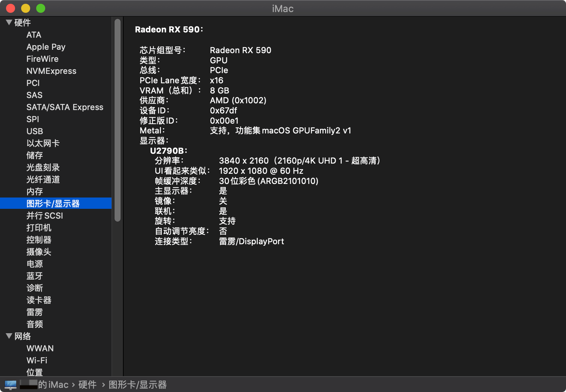Select 以太网卡 Ethernet cards
566x392 pixels.
tap(43, 143)
